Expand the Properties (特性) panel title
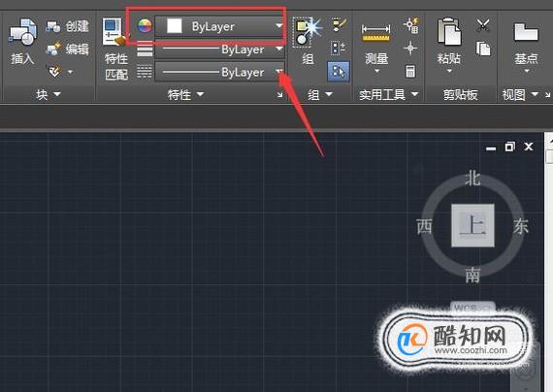The width and height of the screenshot is (553, 392). coord(185,94)
